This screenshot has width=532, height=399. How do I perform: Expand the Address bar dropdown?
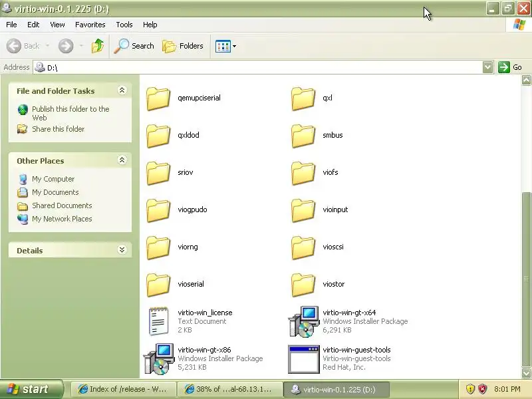click(487, 67)
